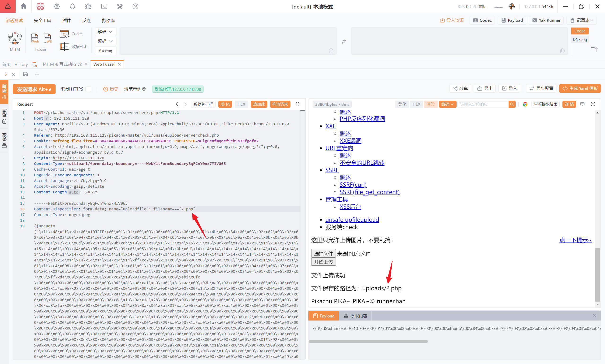Image resolution: width=605 pixels, height=364 pixels.
Task: Toggle 渲染 render mode in the response
Action: pyautogui.click(x=430, y=104)
